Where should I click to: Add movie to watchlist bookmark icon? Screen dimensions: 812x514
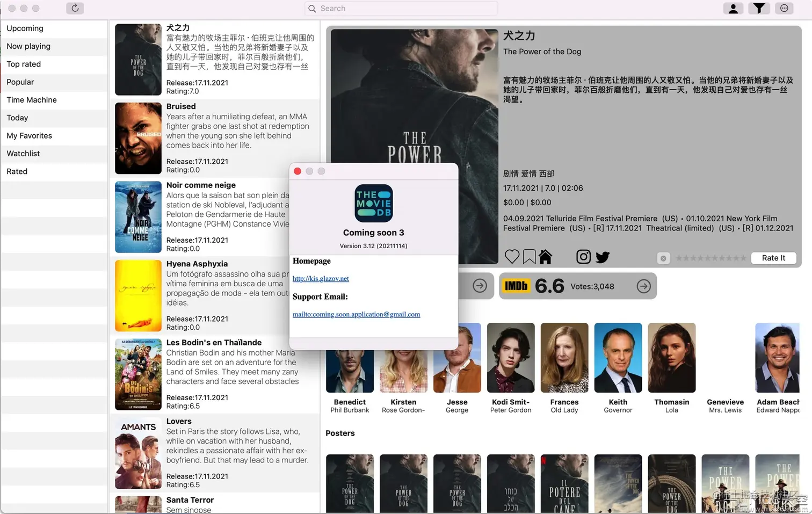coord(529,257)
